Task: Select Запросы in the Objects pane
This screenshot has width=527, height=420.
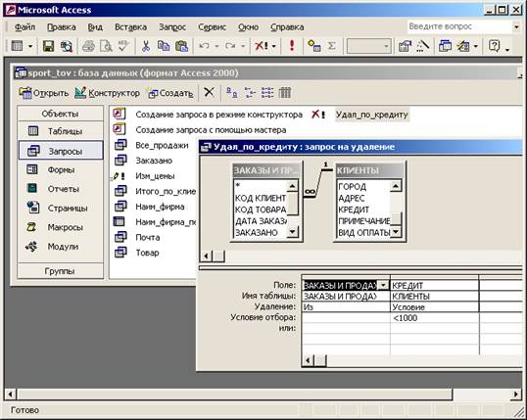Action: (x=61, y=151)
